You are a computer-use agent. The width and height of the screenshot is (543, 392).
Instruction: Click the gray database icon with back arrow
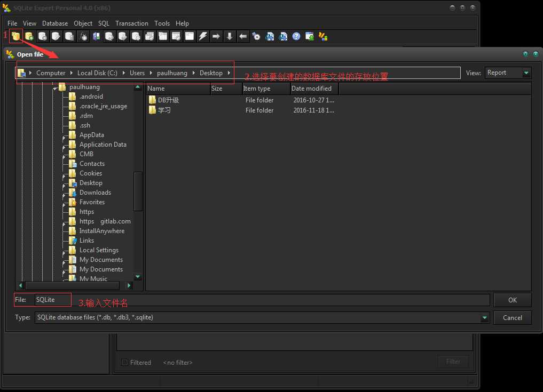(x=43, y=36)
